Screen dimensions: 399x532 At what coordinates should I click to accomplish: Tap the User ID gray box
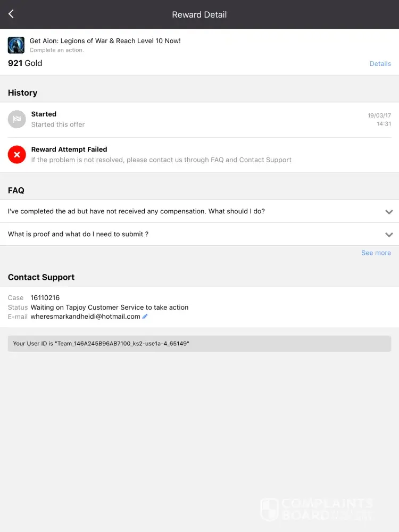(x=199, y=344)
